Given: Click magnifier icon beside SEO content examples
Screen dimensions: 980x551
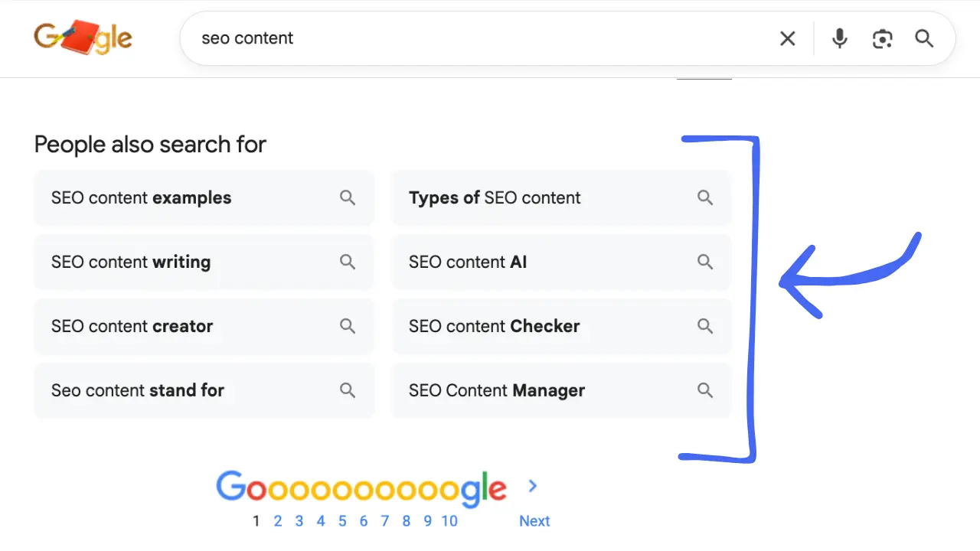Looking at the screenshot, I should pyautogui.click(x=348, y=198).
